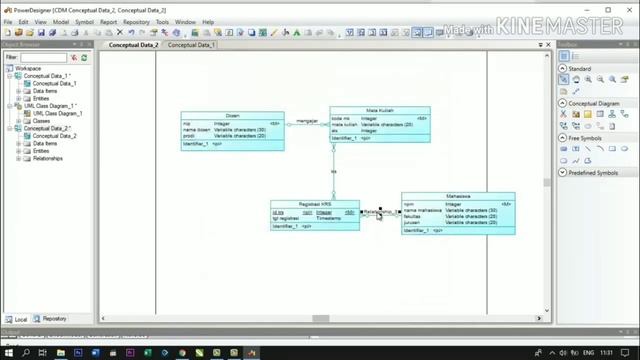Open File Explorer from the taskbar
The image size is (640, 360).
pyautogui.click(x=61, y=353)
